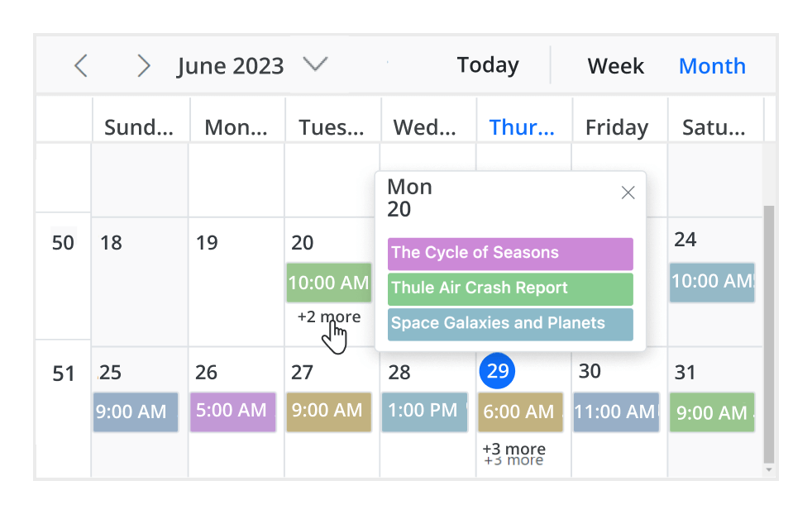This screenshot has height=514, width=812.
Task: Switch to the Month view
Action: (712, 65)
